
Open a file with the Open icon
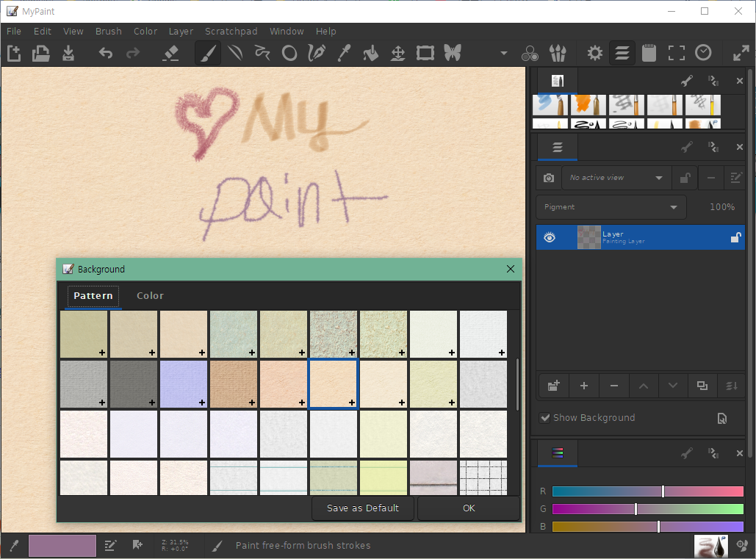[x=41, y=53]
